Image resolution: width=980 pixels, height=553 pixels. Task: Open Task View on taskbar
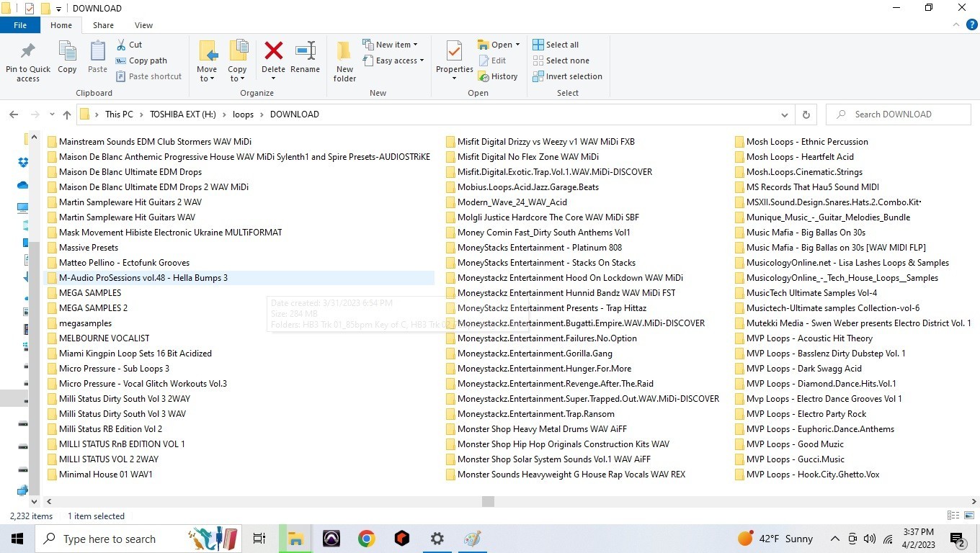(259, 539)
